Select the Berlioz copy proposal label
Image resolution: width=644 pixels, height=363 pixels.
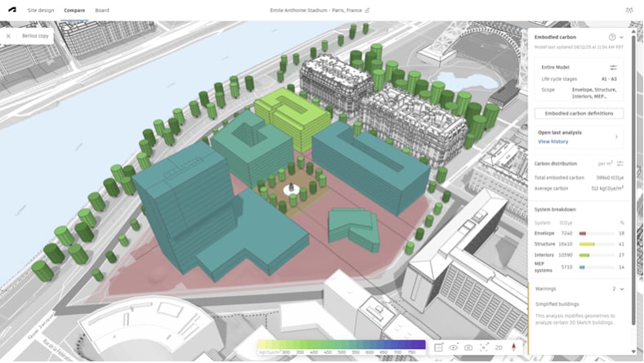[x=35, y=36]
